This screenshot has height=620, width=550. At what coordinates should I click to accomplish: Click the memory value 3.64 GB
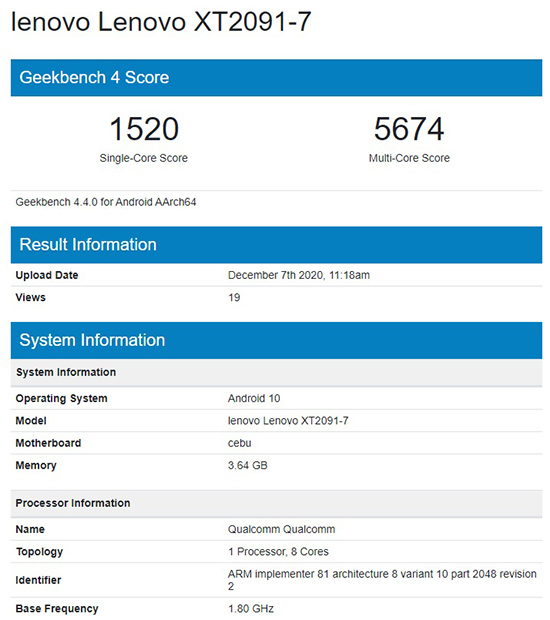[248, 465]
